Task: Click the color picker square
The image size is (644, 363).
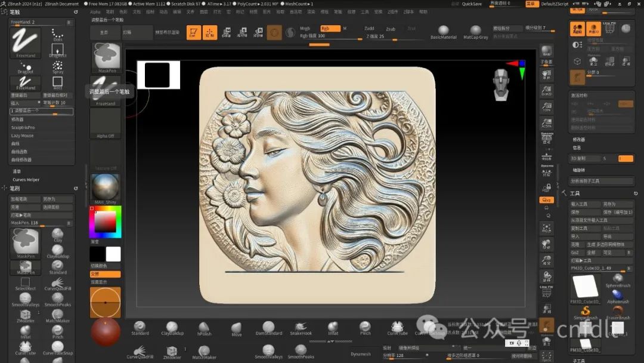Action: [105, 222]
